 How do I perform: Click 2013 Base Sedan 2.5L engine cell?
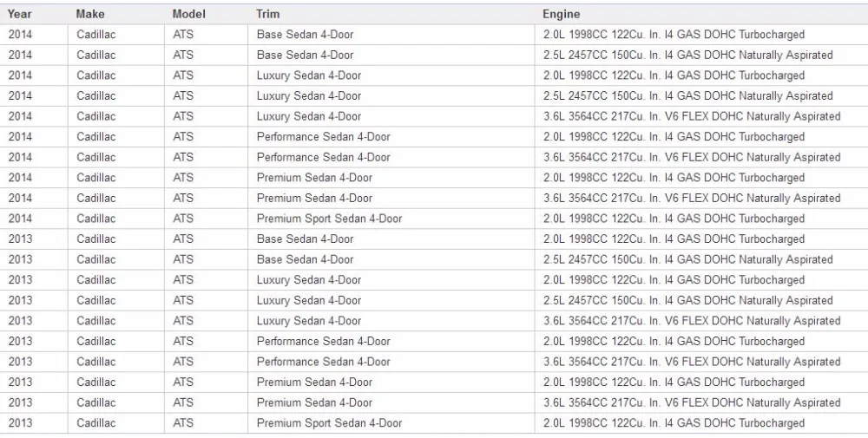coord(701,260)
